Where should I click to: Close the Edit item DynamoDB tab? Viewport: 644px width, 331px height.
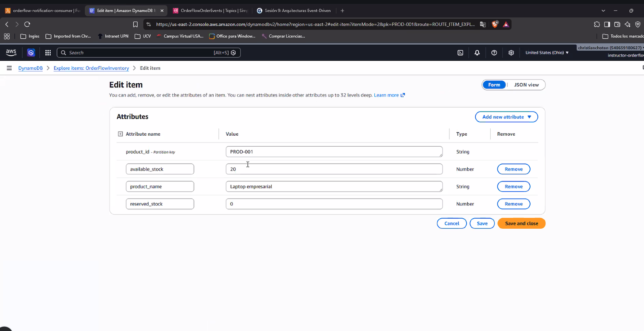(x=162, y=10)
